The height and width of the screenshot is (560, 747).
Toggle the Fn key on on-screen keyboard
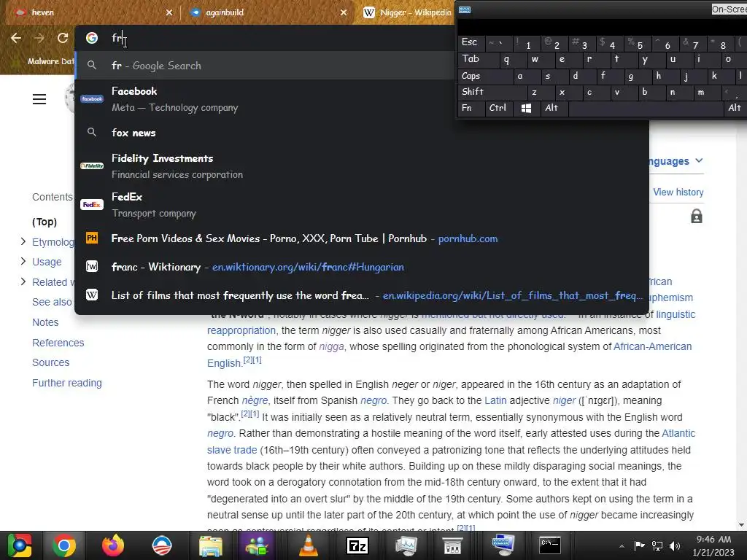click(471, 109)
